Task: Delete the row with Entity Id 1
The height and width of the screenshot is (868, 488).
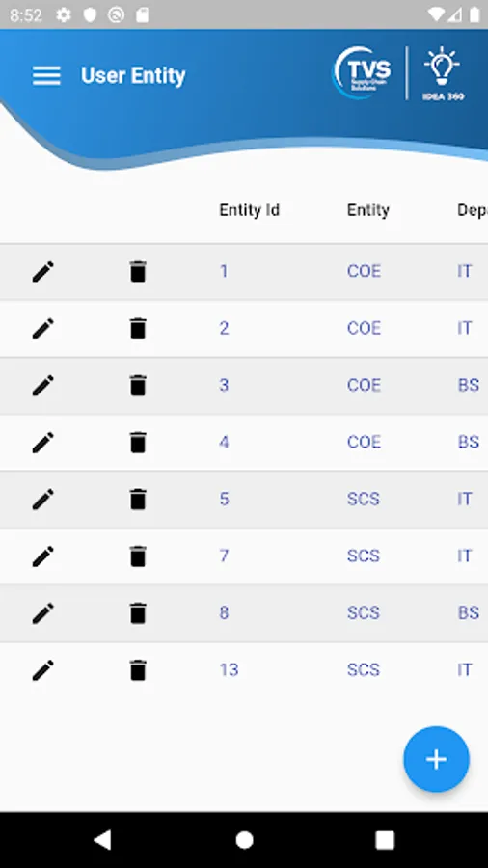Action: click(x=138, y=272)
